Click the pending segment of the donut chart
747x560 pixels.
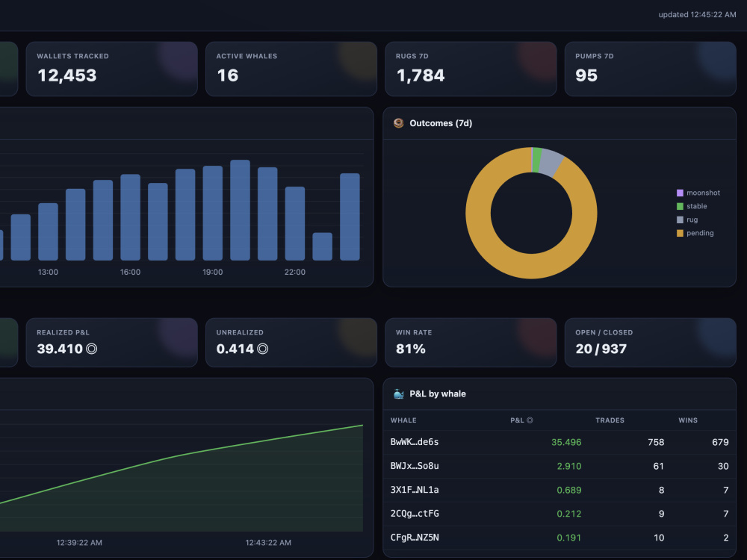pos(531,267)
